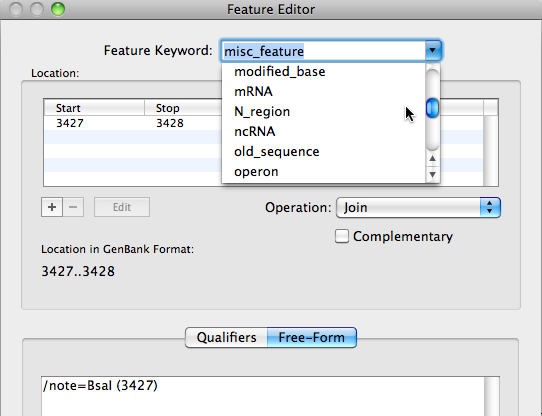The image size is (542, 416).
Task: Switch to the Qualifiers tab
Action: [x=226, y=338]
